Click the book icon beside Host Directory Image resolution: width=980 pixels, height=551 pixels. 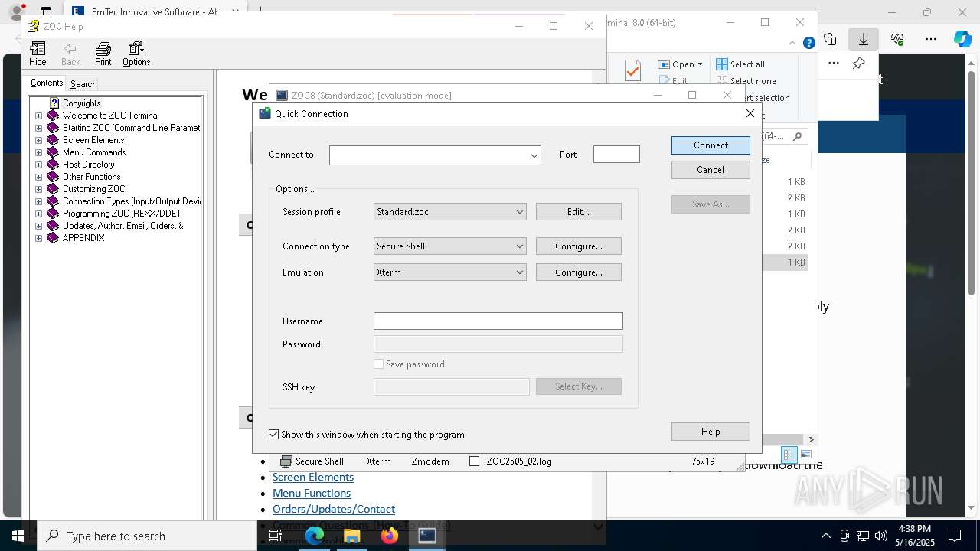pos(53,165)
